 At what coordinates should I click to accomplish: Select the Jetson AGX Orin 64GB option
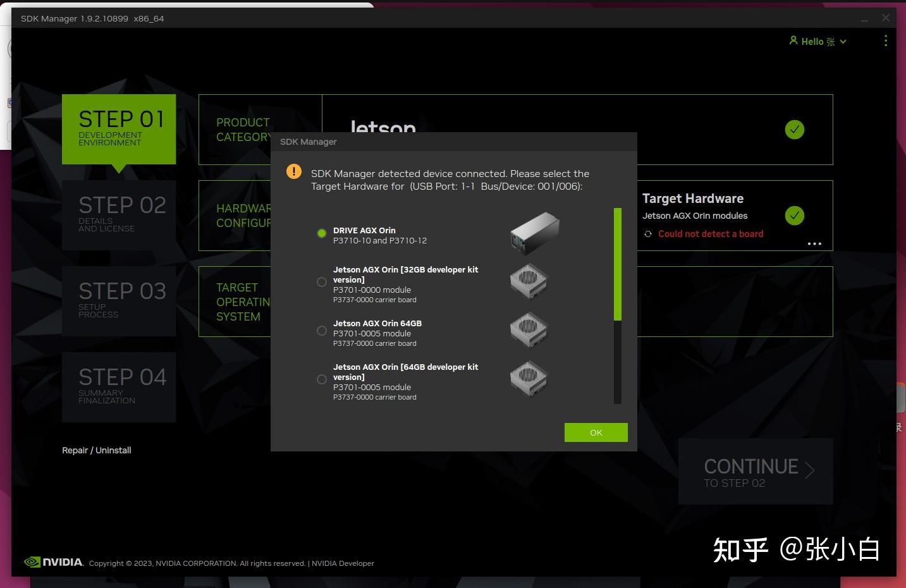322,331
